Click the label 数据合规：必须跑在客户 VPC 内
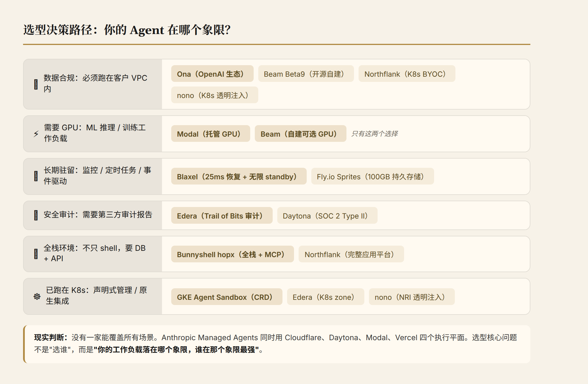The height and width of the screenshot is (384, 588). coord(96,83)
